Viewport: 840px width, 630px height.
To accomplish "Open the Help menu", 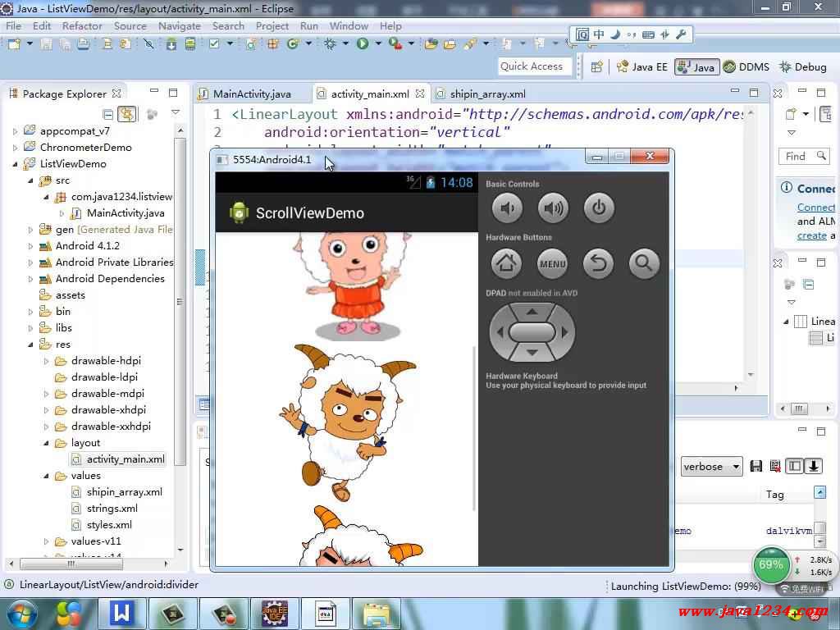I will pyautogui.click(x=390, y=25).
